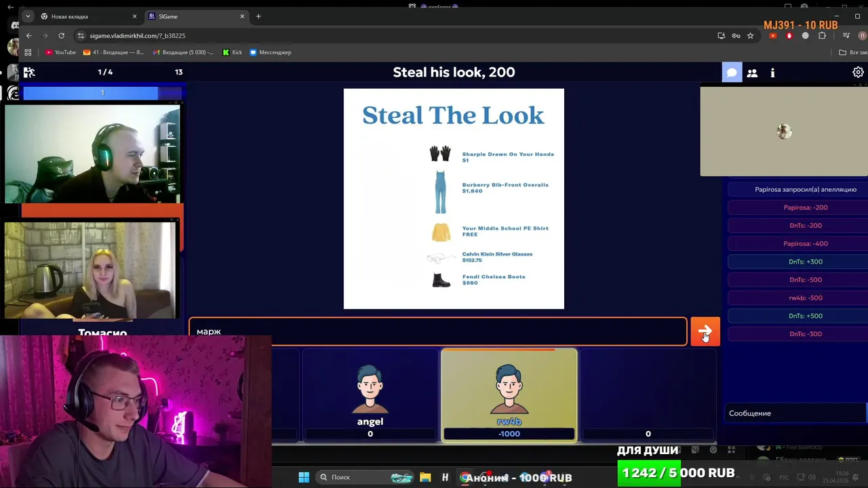Reload the page
Viewport: 868px width, 488px height.
[x=62, y=35]
